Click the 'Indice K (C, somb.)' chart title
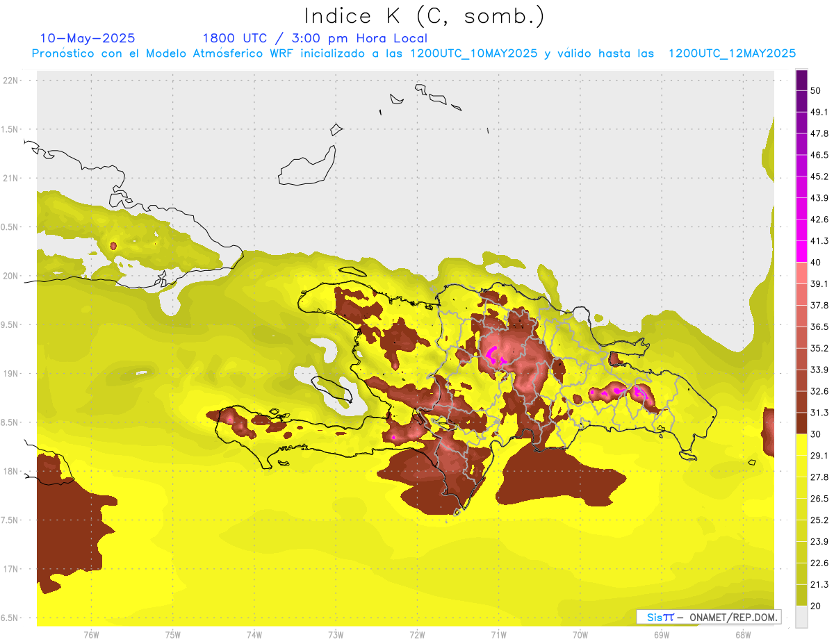 coord(425,16)
